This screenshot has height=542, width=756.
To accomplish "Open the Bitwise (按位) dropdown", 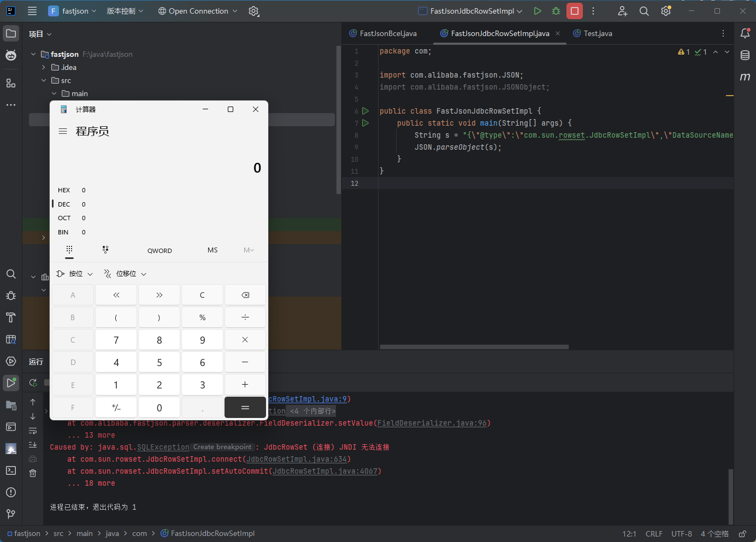I will (75, 274).
